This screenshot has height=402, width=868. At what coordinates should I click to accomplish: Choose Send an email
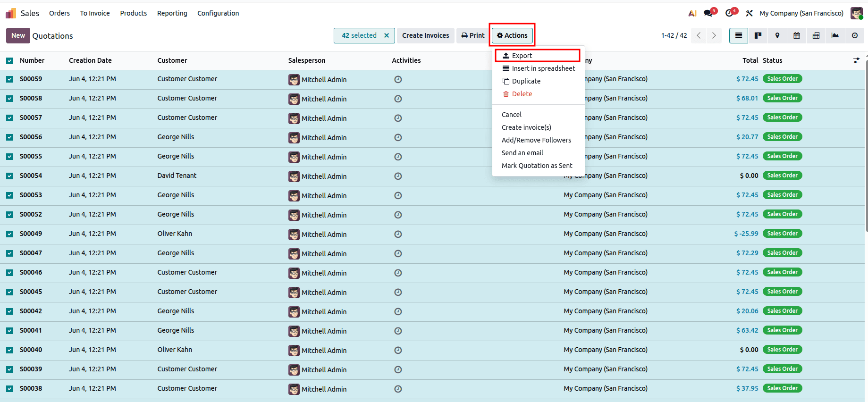click(539, 153)
